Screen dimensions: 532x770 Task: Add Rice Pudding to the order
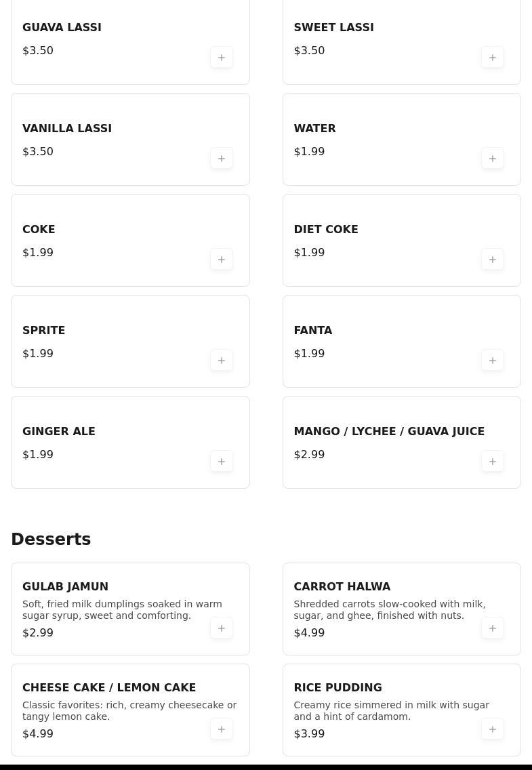493,729
